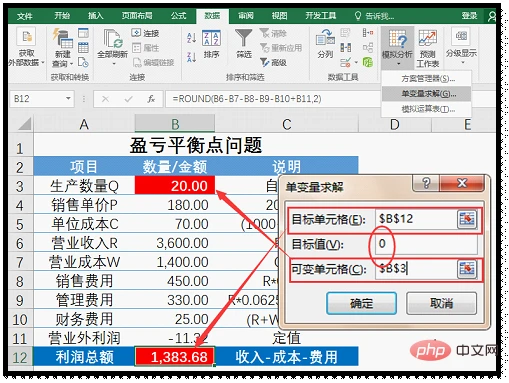
Task: Click range selector icon for 可变单元格
Action: click(x=467, y=269)
